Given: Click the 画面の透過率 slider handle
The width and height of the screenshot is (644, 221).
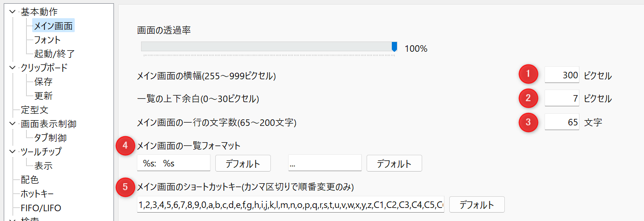Looking at the screenshot, I should click(x=394, y=46).
